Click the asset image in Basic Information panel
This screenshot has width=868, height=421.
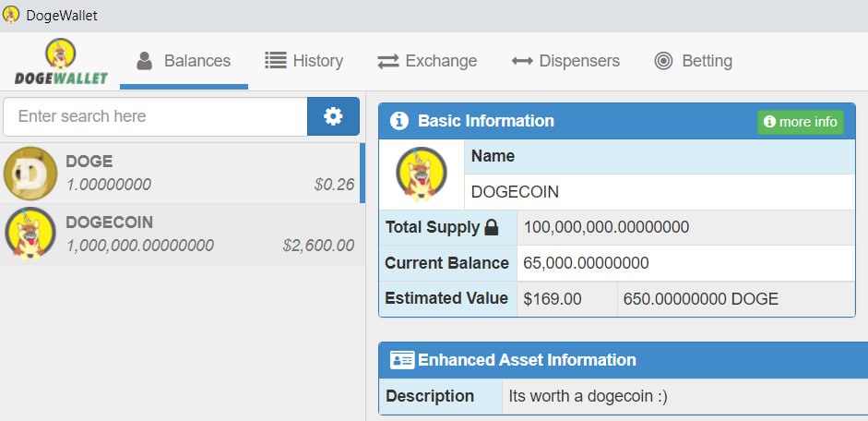point(422,174)
